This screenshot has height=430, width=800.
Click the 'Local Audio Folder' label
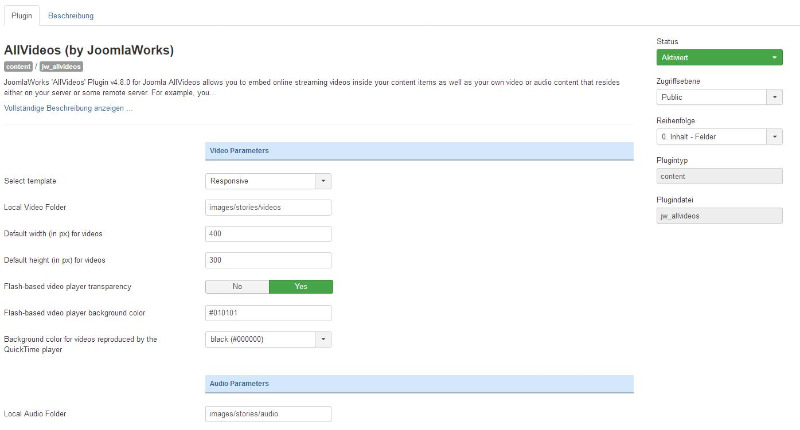(x=35, y=414)
